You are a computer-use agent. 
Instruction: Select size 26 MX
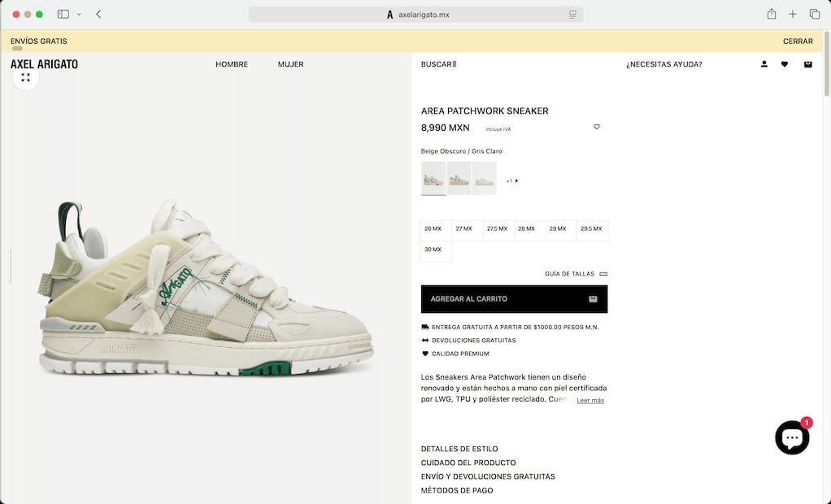pyautogui.click(x=436, y=231)
